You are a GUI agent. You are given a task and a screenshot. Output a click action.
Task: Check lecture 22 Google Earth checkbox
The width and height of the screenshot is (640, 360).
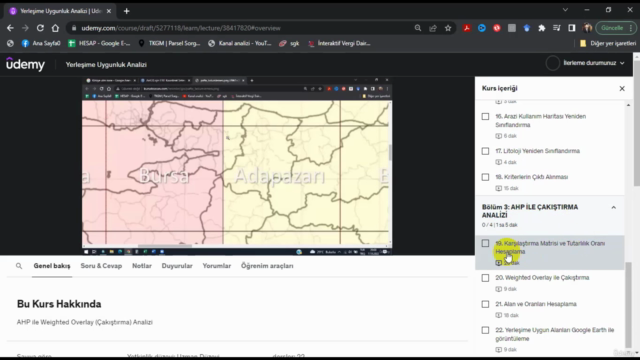(x=485, y=330)
